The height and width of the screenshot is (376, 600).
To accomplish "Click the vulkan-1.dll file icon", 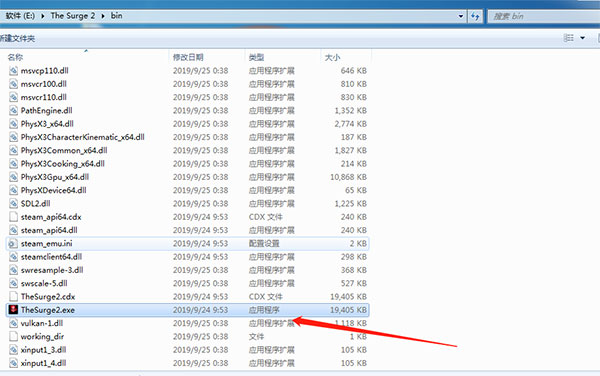I will point(13,323).
